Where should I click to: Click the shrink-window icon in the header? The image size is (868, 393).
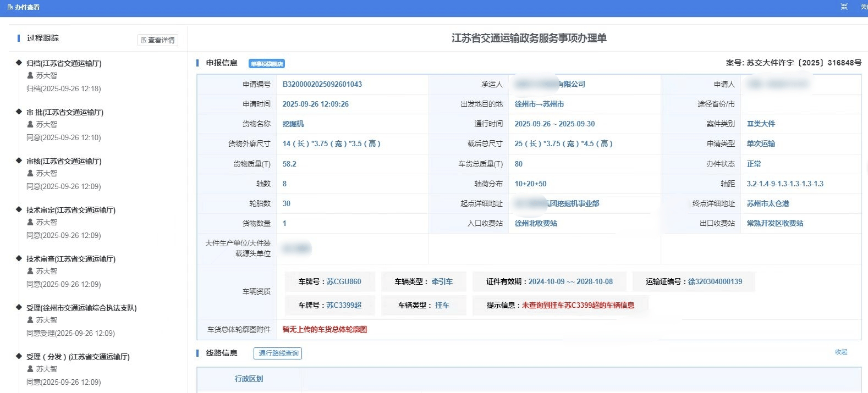point(844,7)
